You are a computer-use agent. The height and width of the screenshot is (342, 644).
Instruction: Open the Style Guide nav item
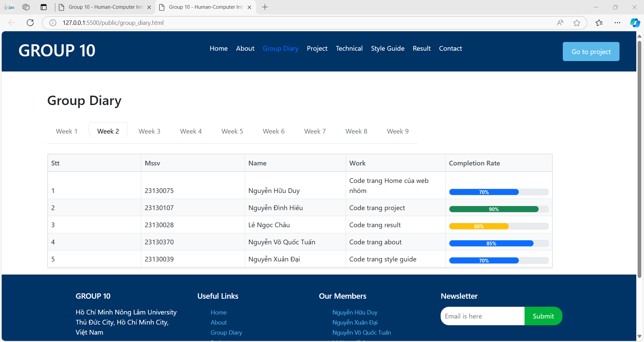[388, 48]
